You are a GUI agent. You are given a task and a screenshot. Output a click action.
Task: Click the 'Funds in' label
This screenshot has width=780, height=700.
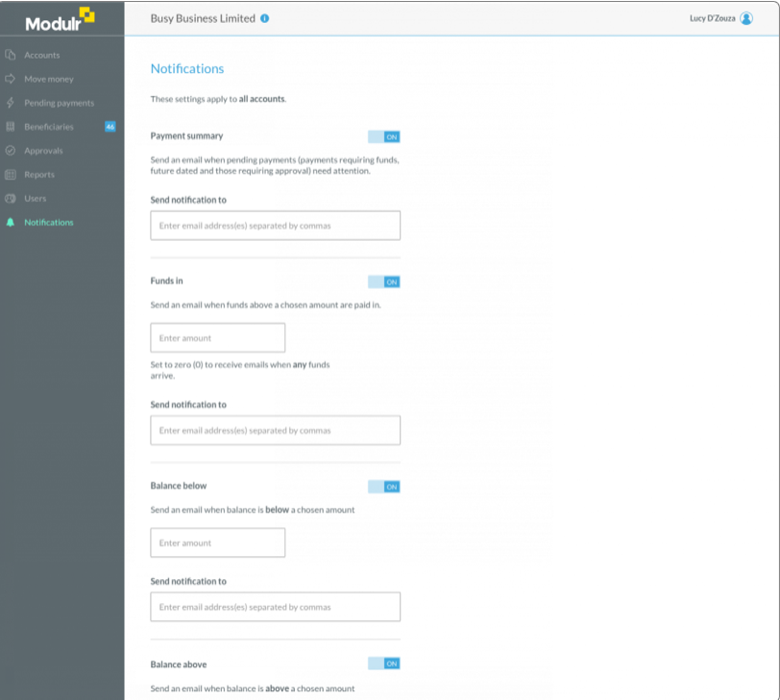[166, 281]
